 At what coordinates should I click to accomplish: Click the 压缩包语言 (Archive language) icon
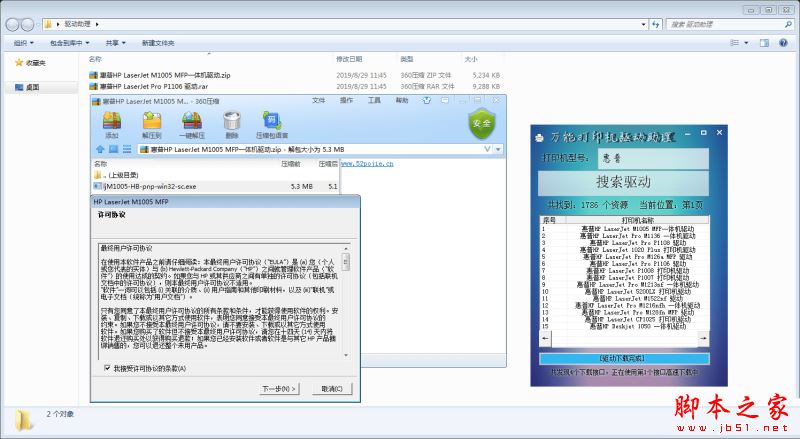[x=271, y=122]
